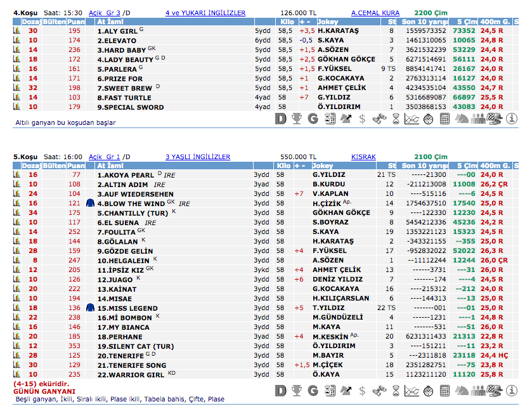The image size is (532, 416).
Task: Click the dollar sign icon under race 4
Action: 362,118
